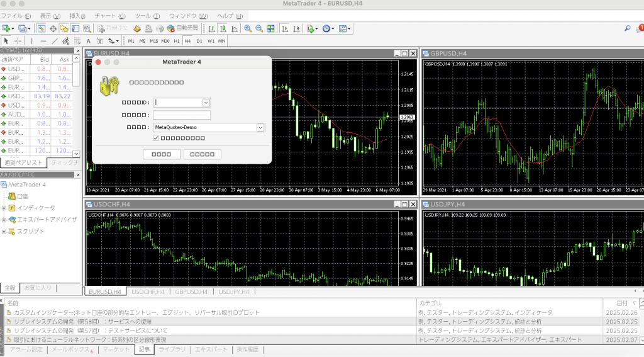This screenshot has height=357, width=644.
Task: Select the Fibonacci retracement tool
Action: tap(77, 41)
